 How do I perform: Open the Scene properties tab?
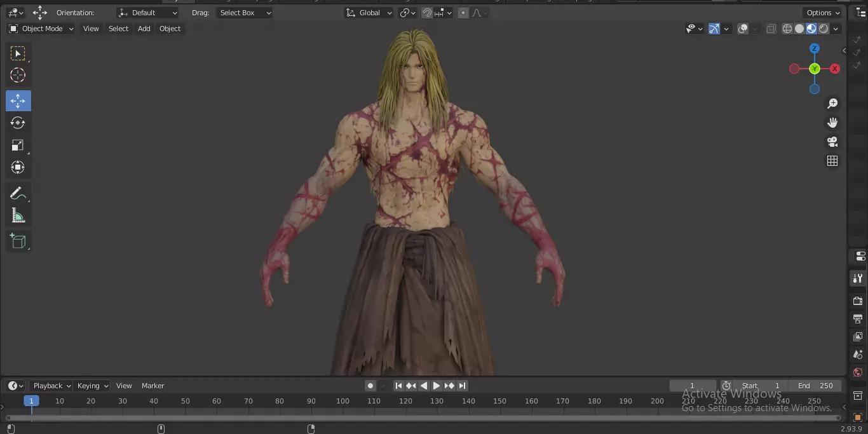coord(858,355)
